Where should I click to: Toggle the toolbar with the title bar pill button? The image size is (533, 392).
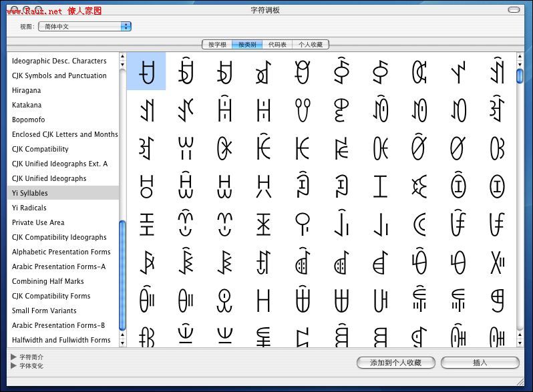513,10
